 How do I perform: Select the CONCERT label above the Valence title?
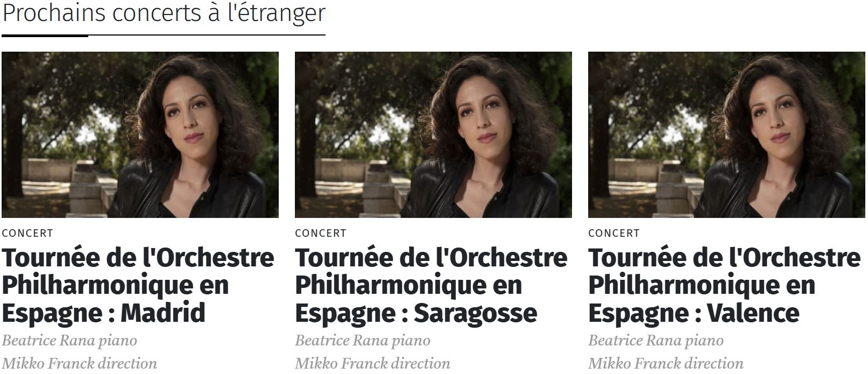614,234
